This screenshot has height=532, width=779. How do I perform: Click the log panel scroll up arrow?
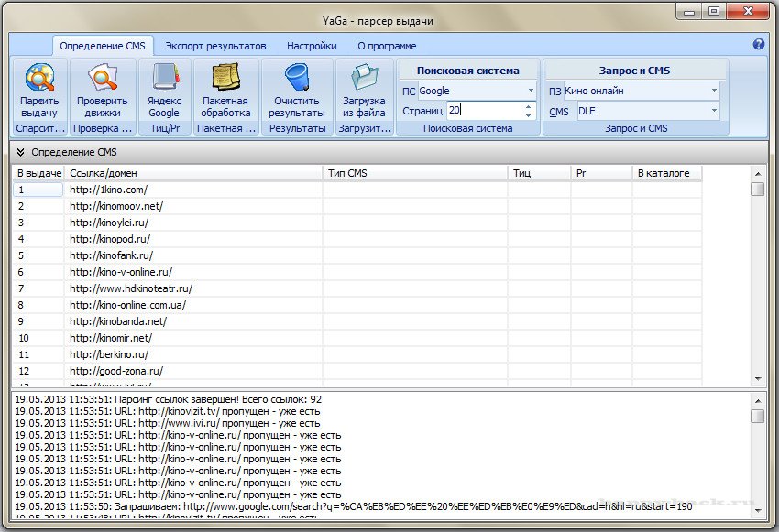(x=758, y=400)
